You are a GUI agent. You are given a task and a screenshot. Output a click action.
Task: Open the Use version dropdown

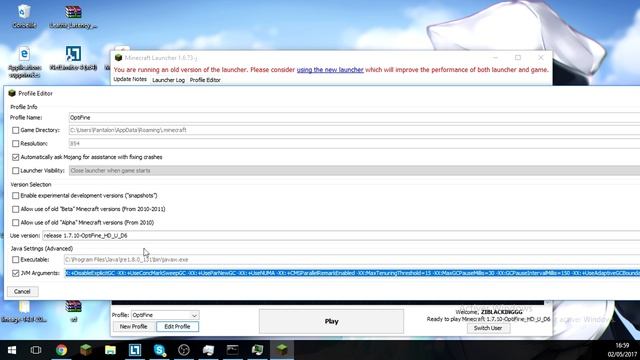[x=341, y=236]
